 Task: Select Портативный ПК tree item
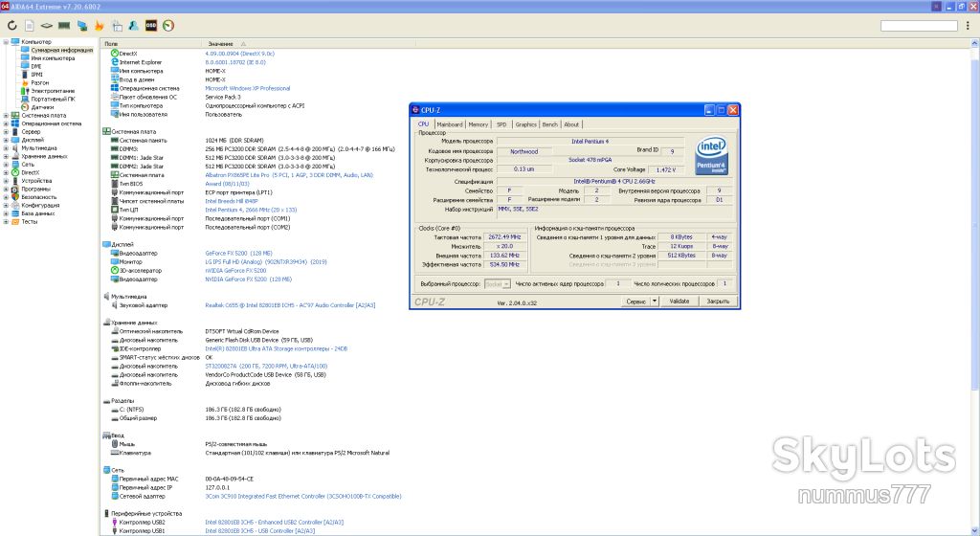pos(53,99)
